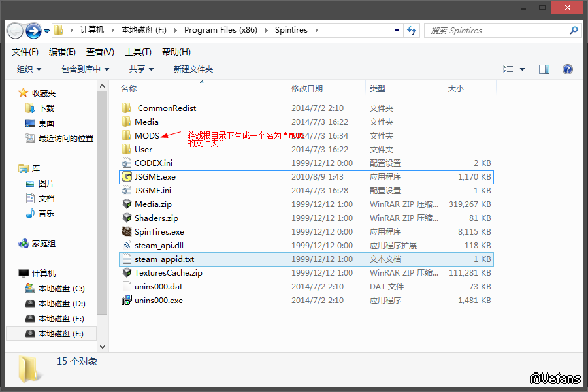Select the steam_api.dll file icon
Image resolution: width=588 pixels, height=392 pixels.
tap(127, 246)
